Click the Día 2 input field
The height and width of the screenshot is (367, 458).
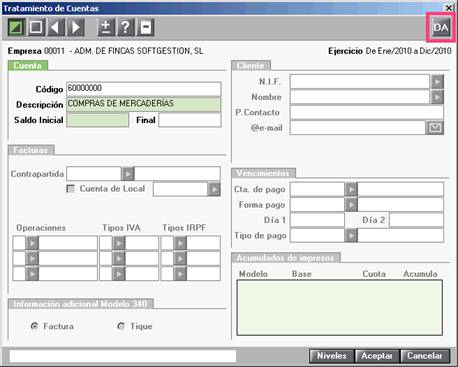click(416, 220)
